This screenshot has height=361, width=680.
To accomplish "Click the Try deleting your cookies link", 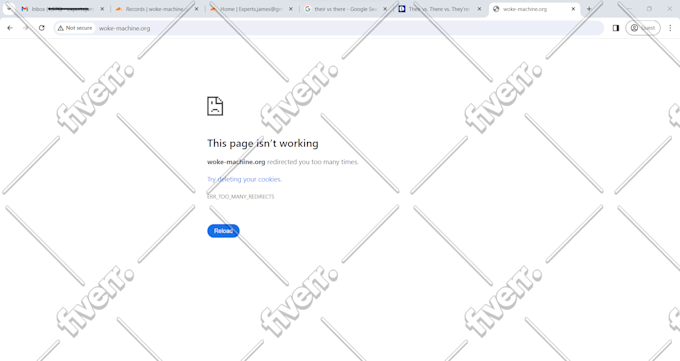I will pos(244,179).
